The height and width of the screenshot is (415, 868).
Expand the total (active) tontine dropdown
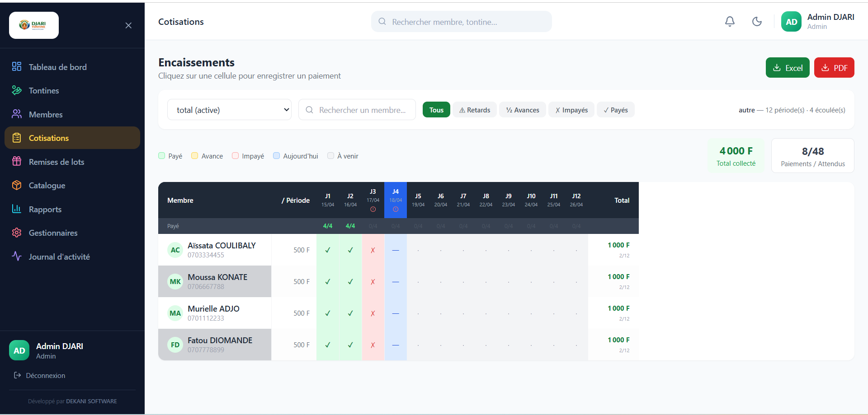229,110
